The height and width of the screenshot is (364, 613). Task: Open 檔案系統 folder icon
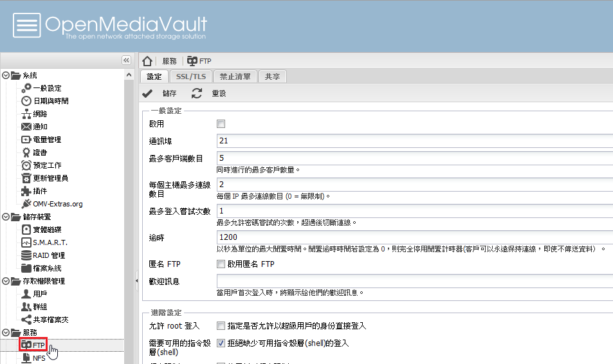[x=26, y=268]
